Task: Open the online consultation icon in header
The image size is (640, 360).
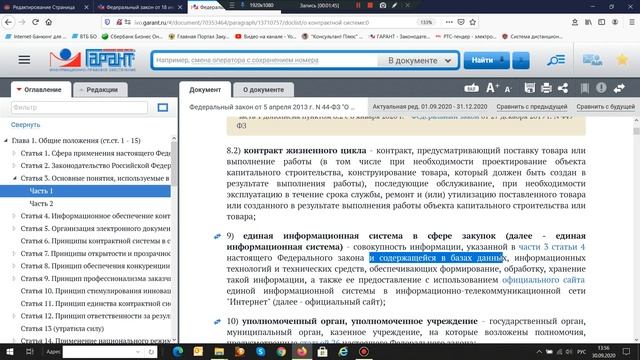Action: tap(592, 60)
